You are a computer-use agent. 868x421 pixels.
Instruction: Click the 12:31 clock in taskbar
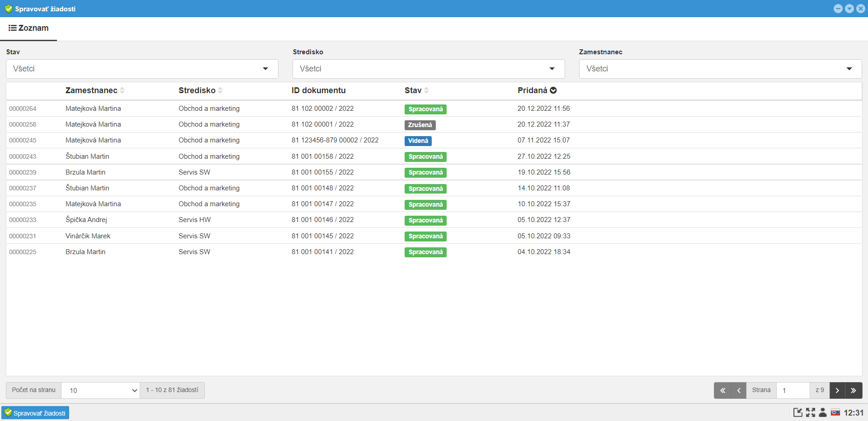pyautogui.click(x=854, y=413)
